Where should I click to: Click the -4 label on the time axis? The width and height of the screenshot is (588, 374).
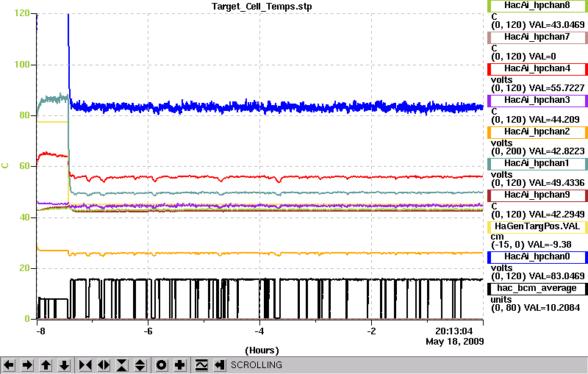pyautogui.click(x=259, y=331)
